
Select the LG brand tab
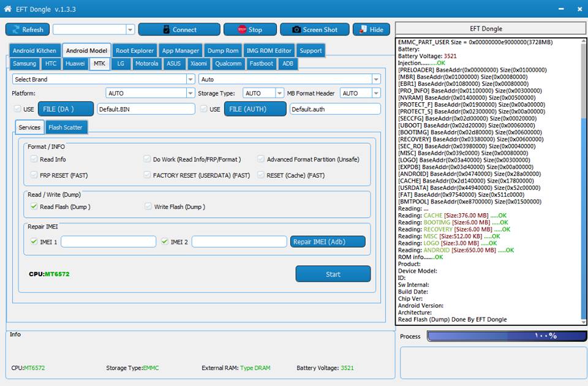121,64
